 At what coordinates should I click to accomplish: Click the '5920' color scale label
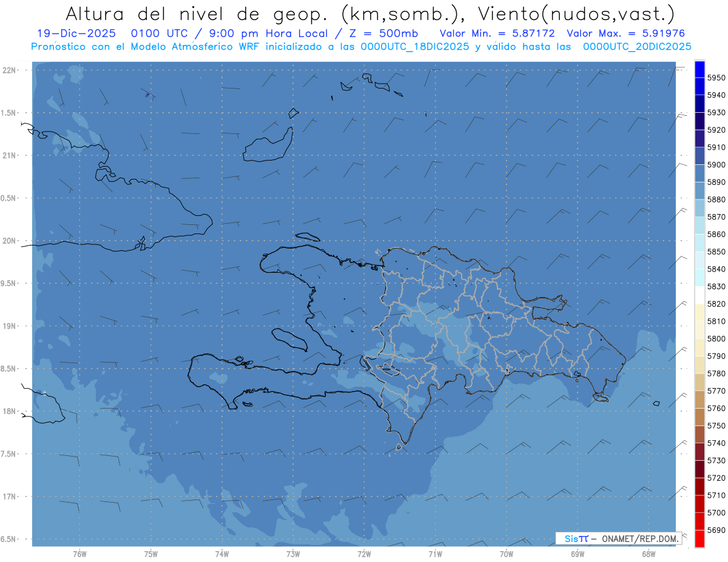point(716,130)
